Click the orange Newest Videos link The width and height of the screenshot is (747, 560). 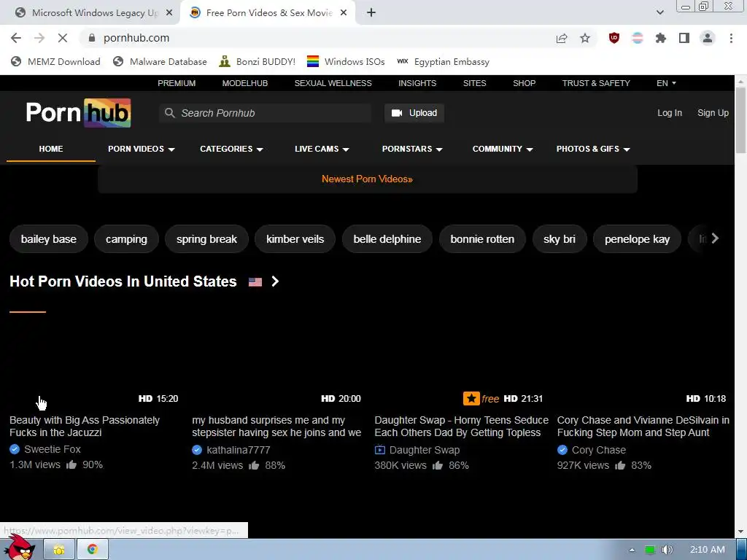click(367, 179)
